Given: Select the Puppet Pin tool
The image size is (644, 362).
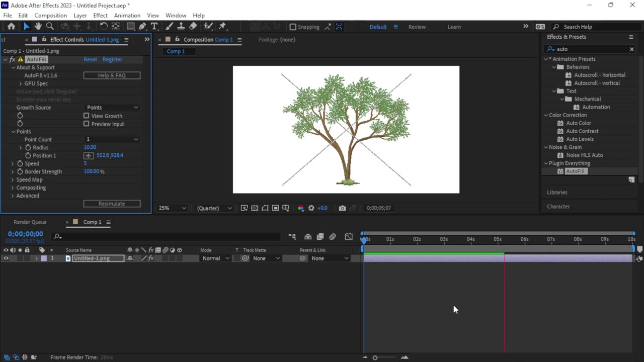Looking at the screenshot, I should click(x=222, y=27).
